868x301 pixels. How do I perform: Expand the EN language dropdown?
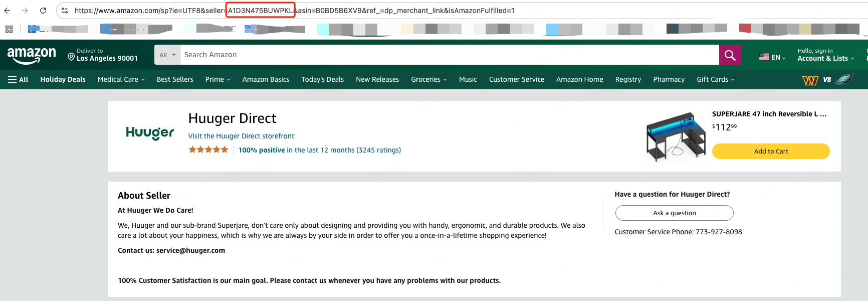(772, 57)
